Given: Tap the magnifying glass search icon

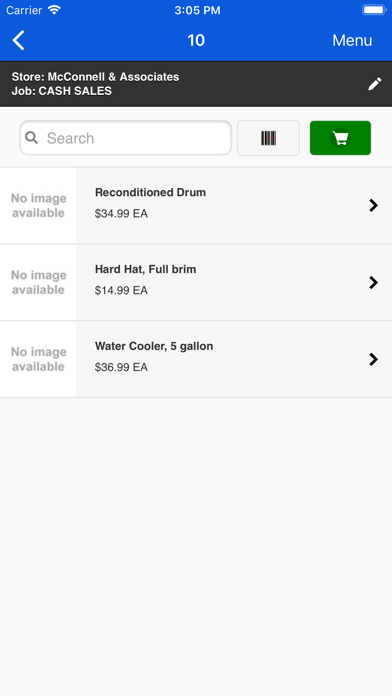Looking at the screenshot, I should click(32, 138).
